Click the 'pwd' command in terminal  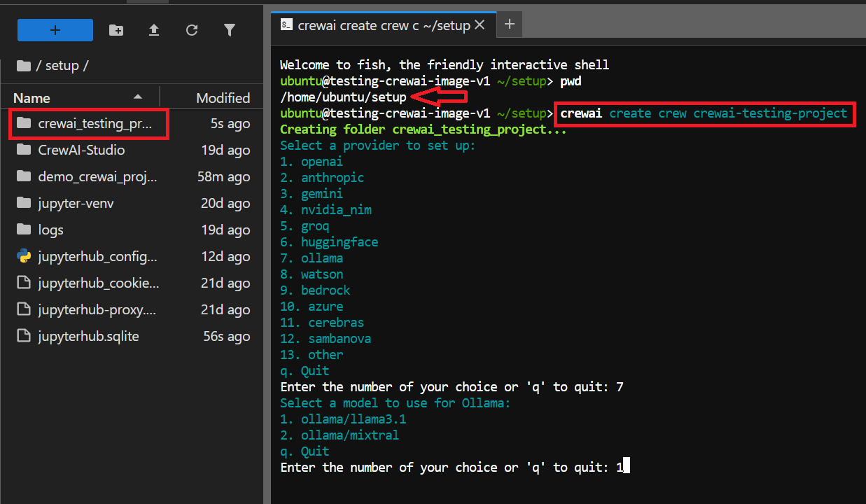tap(571, 81)
